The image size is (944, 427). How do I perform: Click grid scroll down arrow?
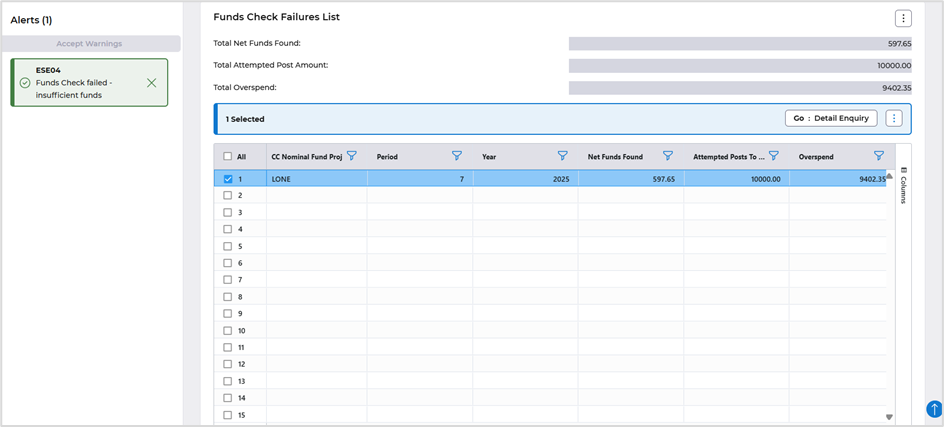(889, 417)
